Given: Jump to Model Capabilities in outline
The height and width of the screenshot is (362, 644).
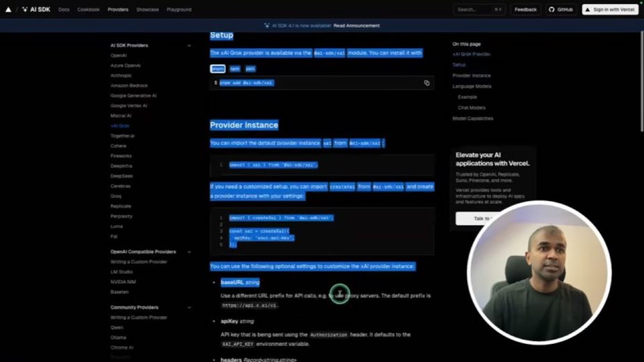Looking at the screenshot, I should click(473, 118).
